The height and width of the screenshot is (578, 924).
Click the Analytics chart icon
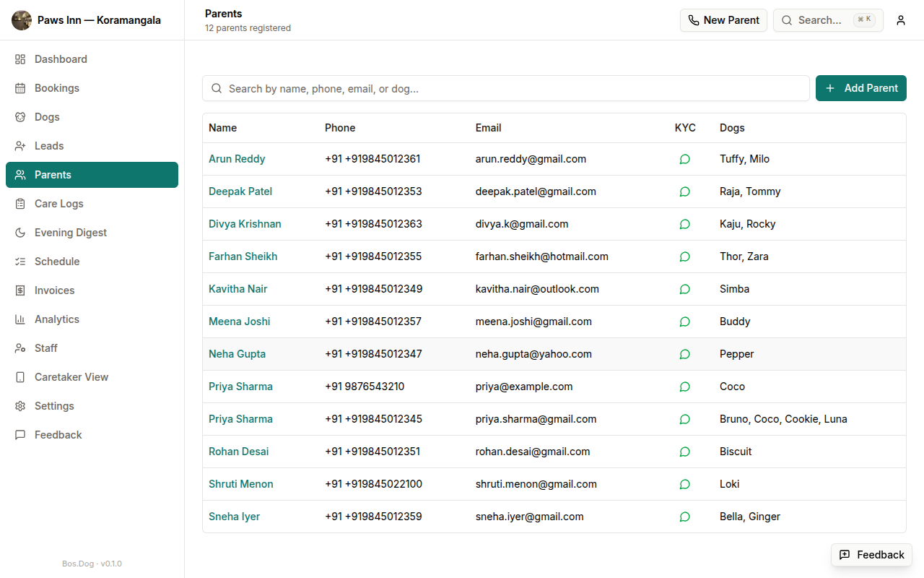pyautogui.click(x=20, y=319)
